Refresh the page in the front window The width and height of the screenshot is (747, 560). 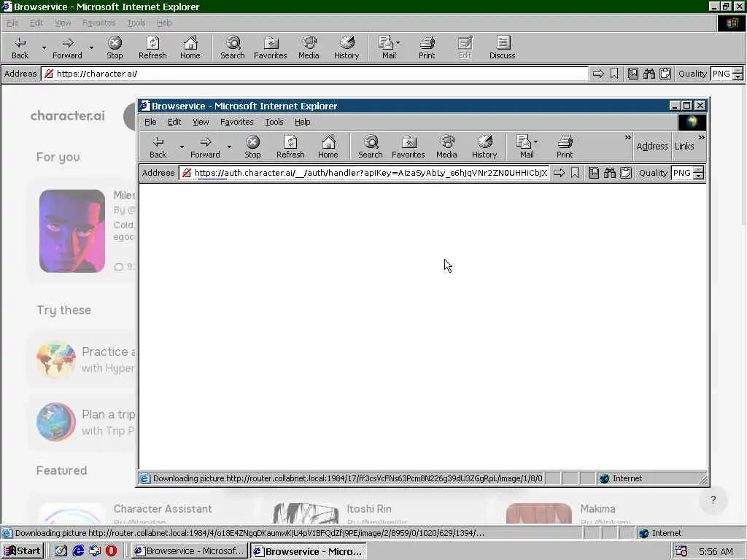[x=290, y=147]
